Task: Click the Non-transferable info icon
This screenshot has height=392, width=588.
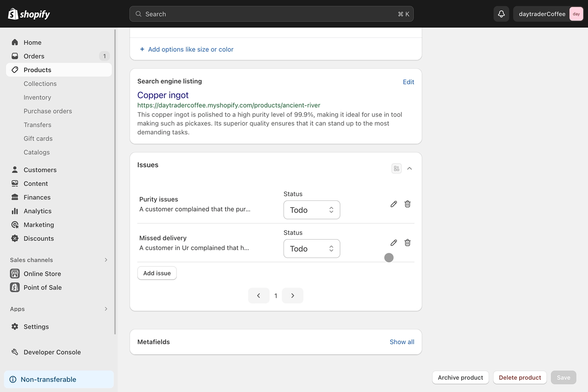Action: (x=13, y=380)
